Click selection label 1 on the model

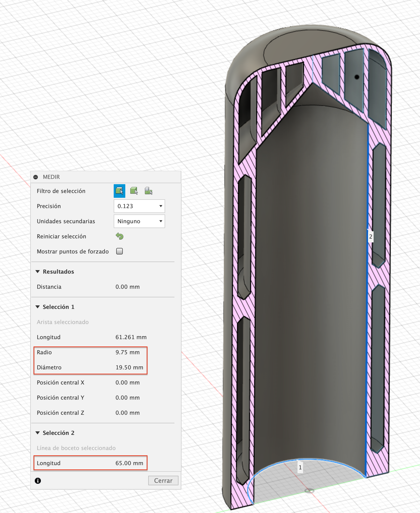coord(300,467)
